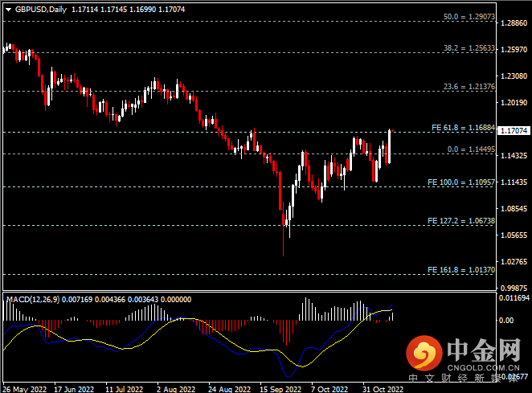Screen dimensions: 532x393
Task: Click the 11 Jul 2022 date label
Action: tap(125, 389)
